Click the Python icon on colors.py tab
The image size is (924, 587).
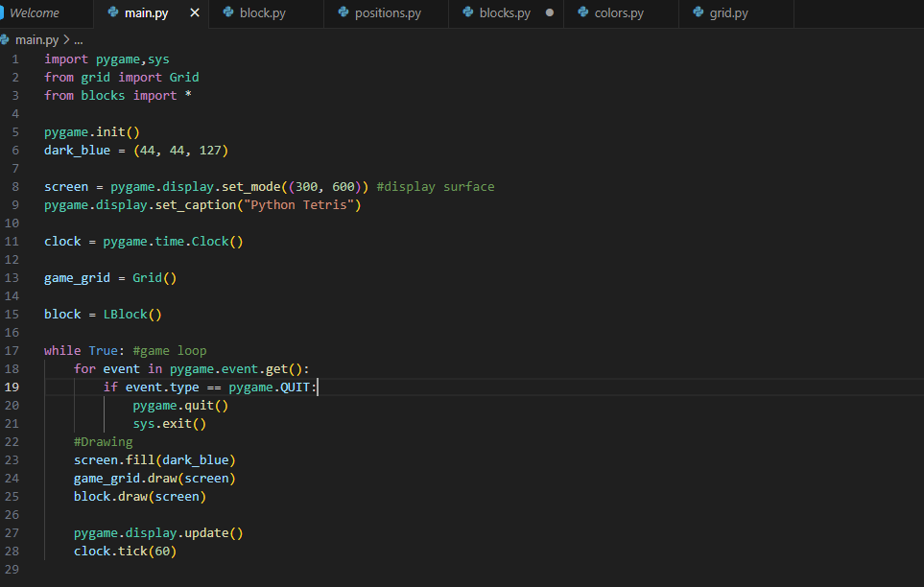tap(583, 12)
